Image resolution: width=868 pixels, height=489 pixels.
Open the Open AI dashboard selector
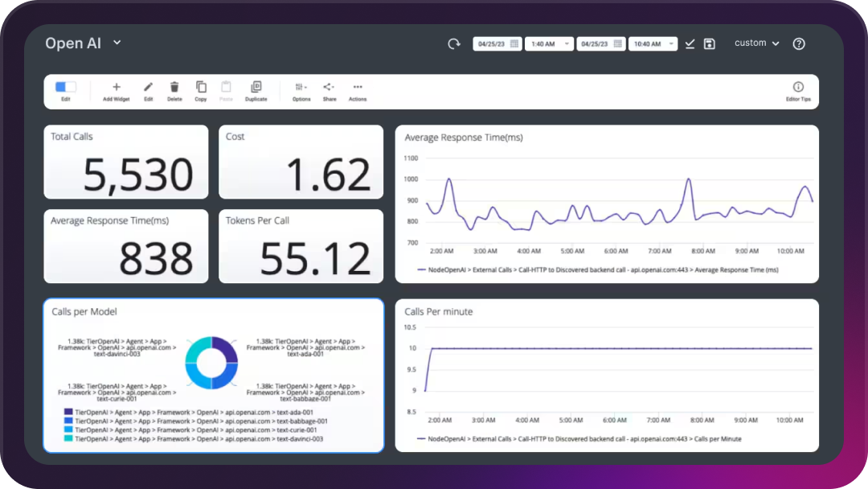pos(84,43)
